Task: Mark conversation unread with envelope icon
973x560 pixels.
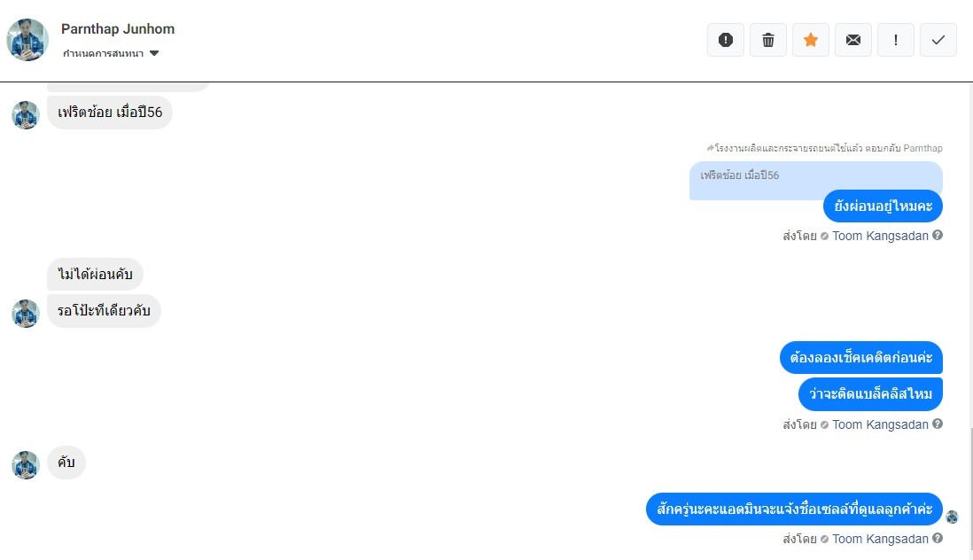Action: [853, 40]
